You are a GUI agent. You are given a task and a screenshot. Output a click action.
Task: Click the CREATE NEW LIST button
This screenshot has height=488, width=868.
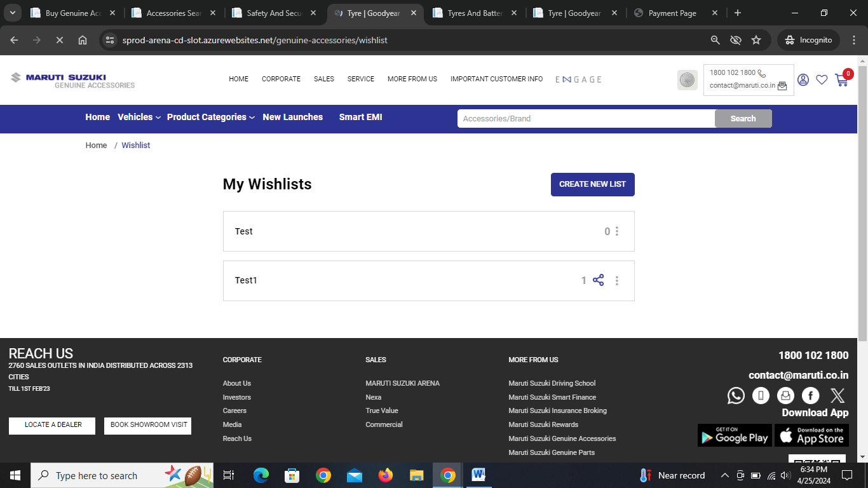pos(593,184)
